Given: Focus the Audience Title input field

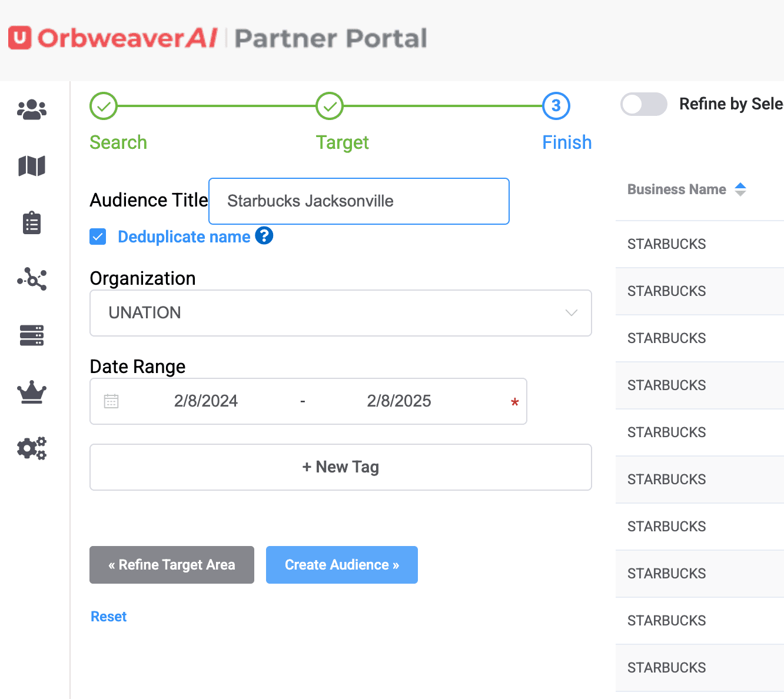Looking at the screenshot, I should (359, 201).
